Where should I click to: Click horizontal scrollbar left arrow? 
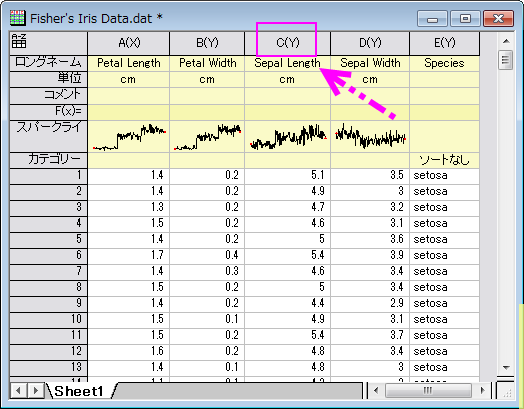(x=376, y=390)
